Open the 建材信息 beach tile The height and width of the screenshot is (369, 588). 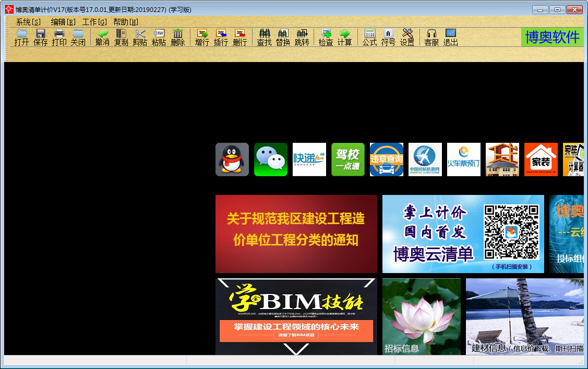(525, 316)
